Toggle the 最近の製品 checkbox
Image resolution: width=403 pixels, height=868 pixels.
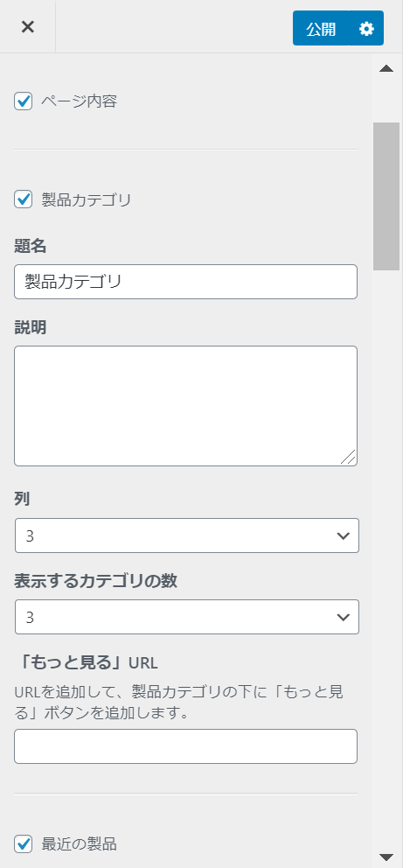click(x=24, y=843)
